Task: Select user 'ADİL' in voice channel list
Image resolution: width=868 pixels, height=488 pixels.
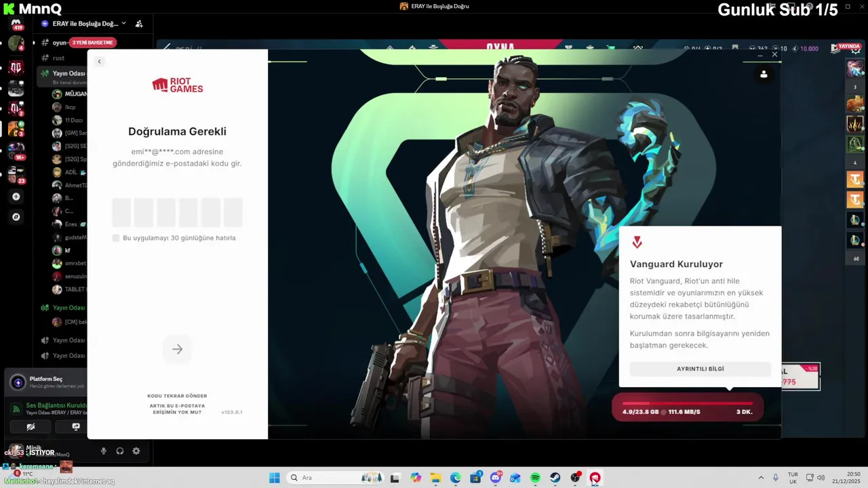Action: coord(69,172)
